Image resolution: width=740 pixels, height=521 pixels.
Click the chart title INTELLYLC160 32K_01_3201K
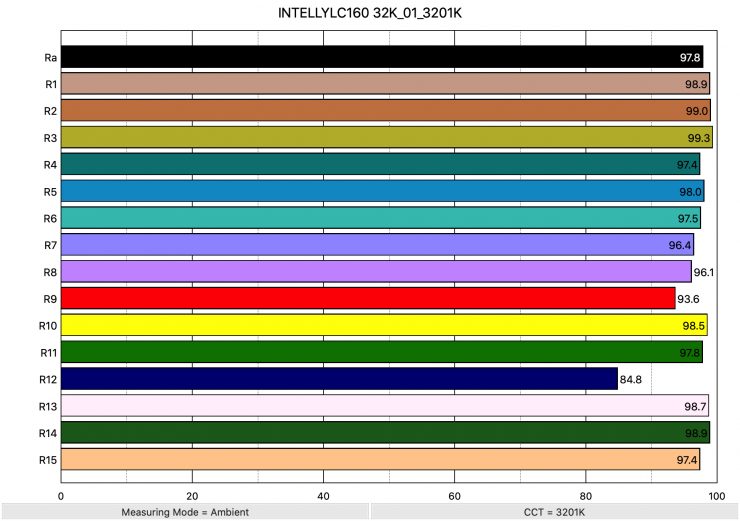click(x=370, y=15)
